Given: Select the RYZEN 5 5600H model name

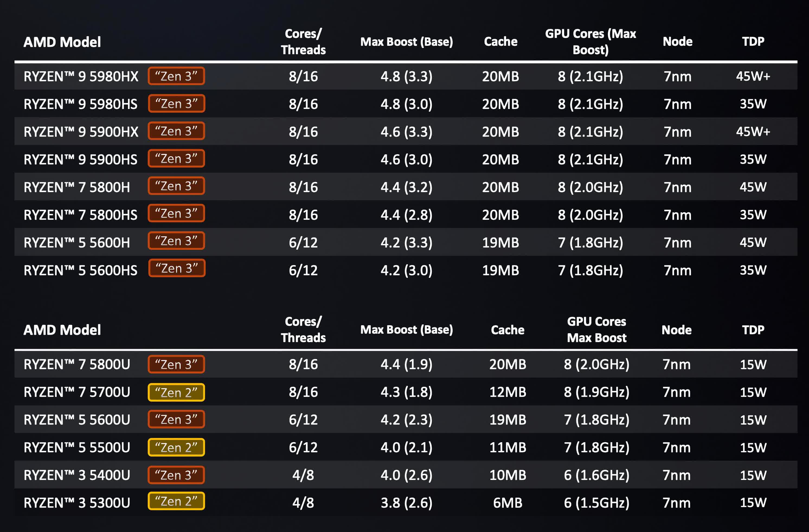Looking at the screenshot, I should [77, 243].
